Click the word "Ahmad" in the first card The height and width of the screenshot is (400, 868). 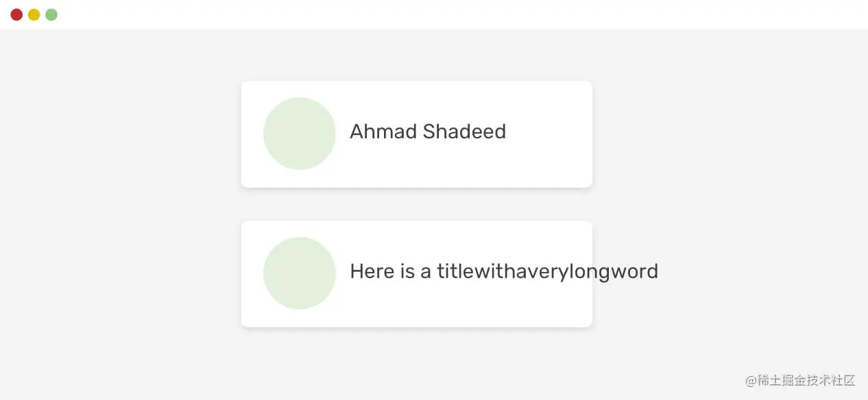pos(383,132)
